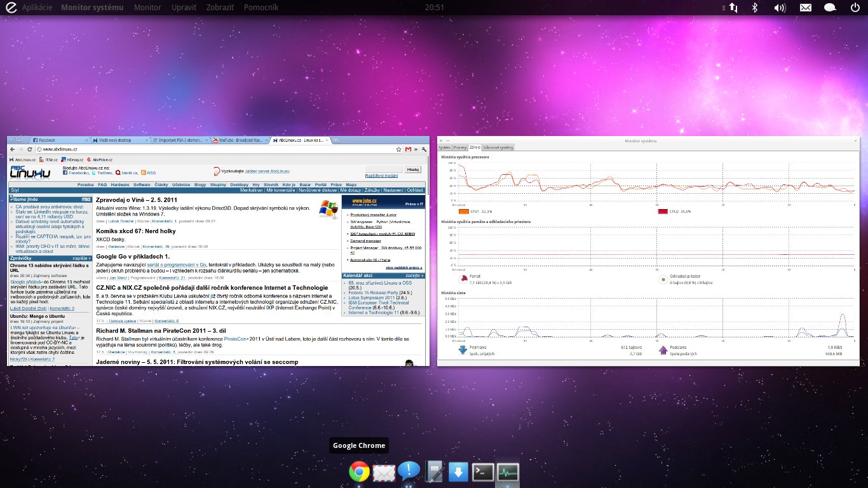Open the terminal from the dock

click(484, 472)
